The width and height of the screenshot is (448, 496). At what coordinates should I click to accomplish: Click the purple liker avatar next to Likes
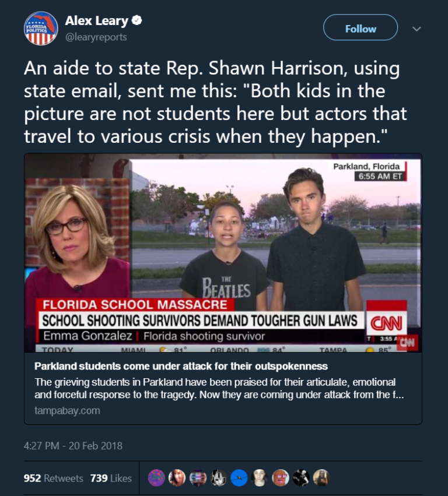point(156,478)
